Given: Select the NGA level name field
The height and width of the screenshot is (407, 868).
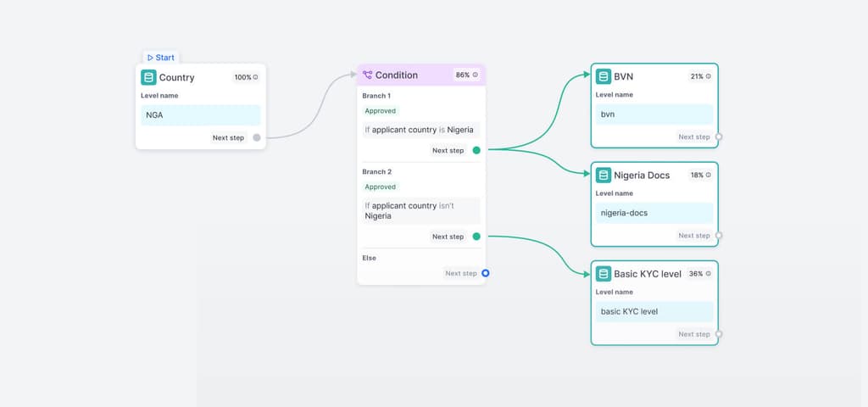Looking at the screenshot, I should tap(200, 115).
